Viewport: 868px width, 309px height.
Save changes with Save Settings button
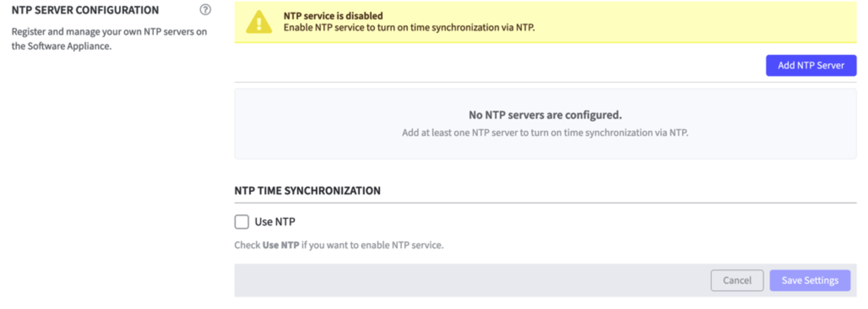pos(809,280)
